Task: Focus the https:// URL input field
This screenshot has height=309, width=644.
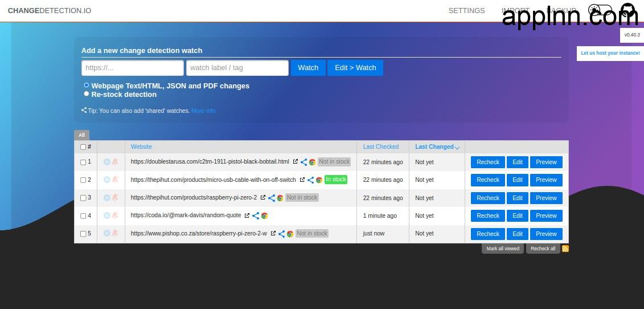Action: pyautogui.click(x=133, y=68)
